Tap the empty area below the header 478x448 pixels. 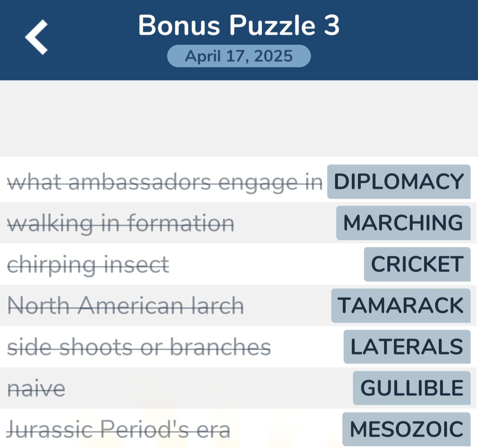click(x=239, y=119)
